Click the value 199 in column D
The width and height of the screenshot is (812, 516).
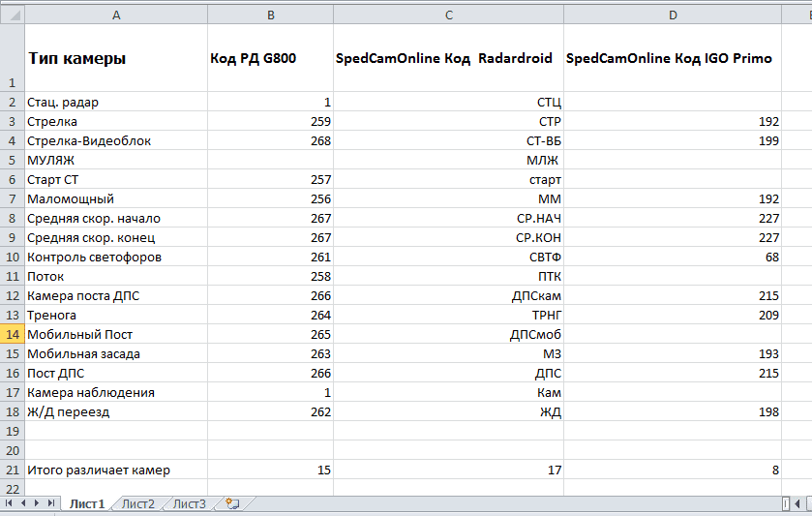point(673,141)
